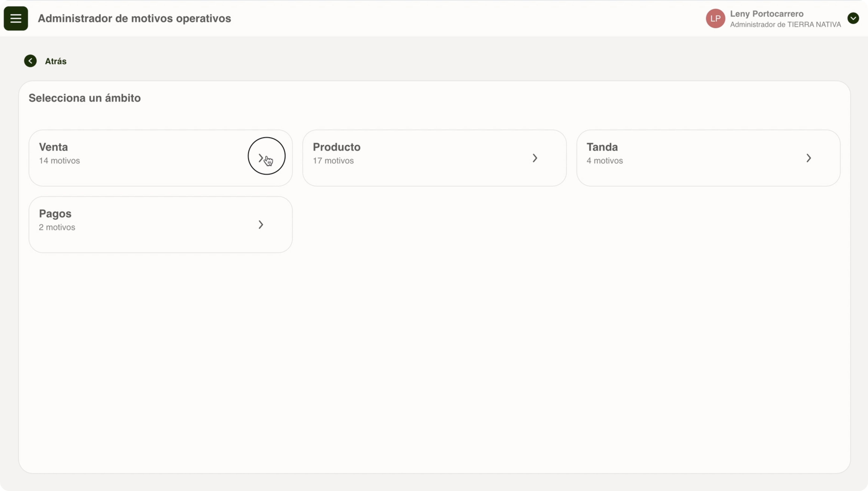Open the hamburger menu button
Image resolution: width=868 pixels, height=491 pixels.
(16, 19)
